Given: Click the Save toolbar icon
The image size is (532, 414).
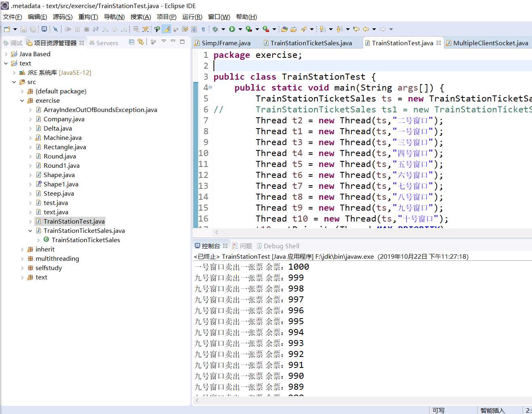Looking at the screenshot, I should 23,29.
